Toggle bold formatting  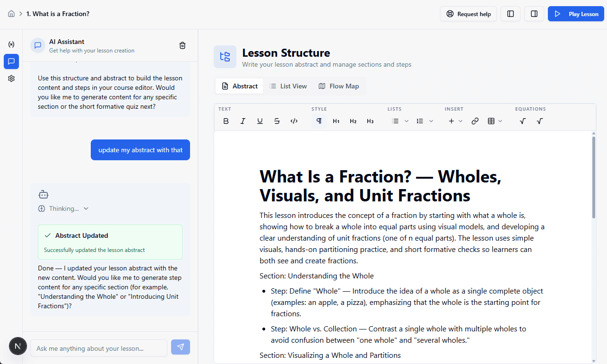tap(226, 121)
